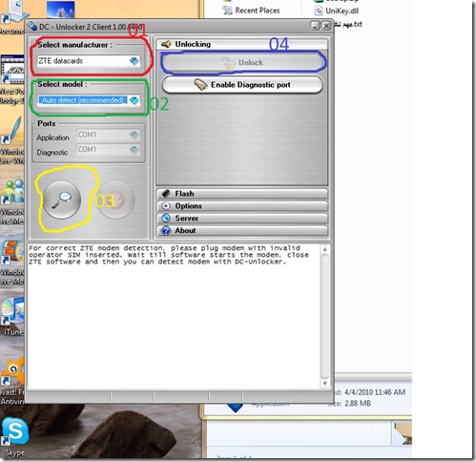Click Enable Diagnostic port button
Screen dimensions: 476x462
tap(243, 85)
